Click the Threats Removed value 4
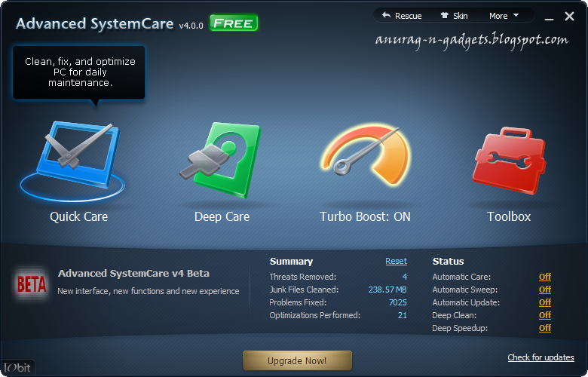Viewport: 588px width, 377px height. point(405,277)
